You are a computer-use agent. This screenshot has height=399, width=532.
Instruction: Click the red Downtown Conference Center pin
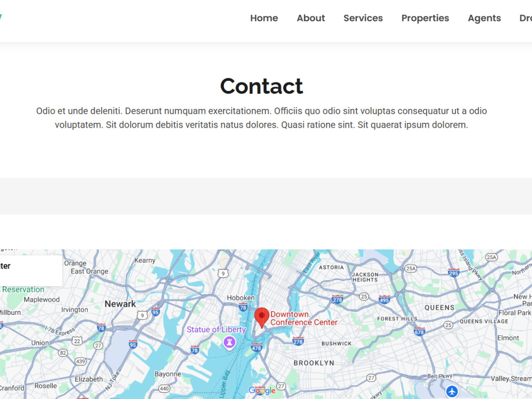262,318
